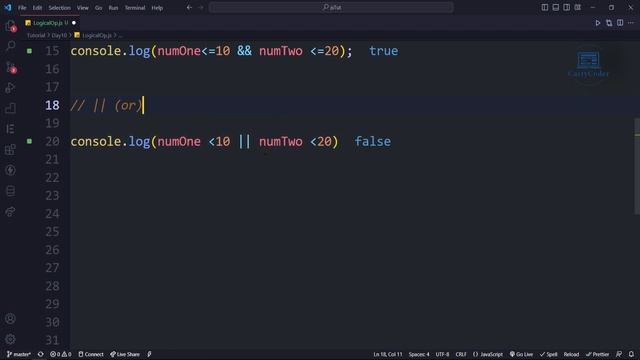Open the lightning bolt activity bar icon
The height and width of the screenshot is (360, 640).
coord(11,170)
